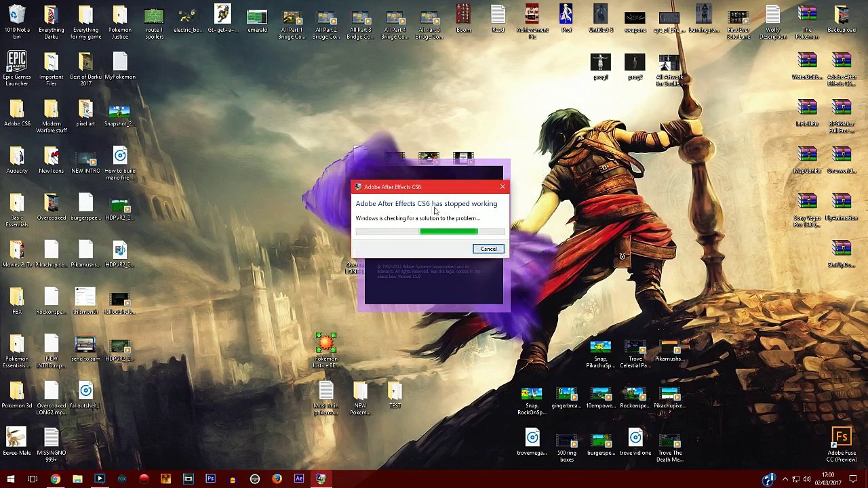Select the Modern Warfare stuff folder

pos(51,115)
